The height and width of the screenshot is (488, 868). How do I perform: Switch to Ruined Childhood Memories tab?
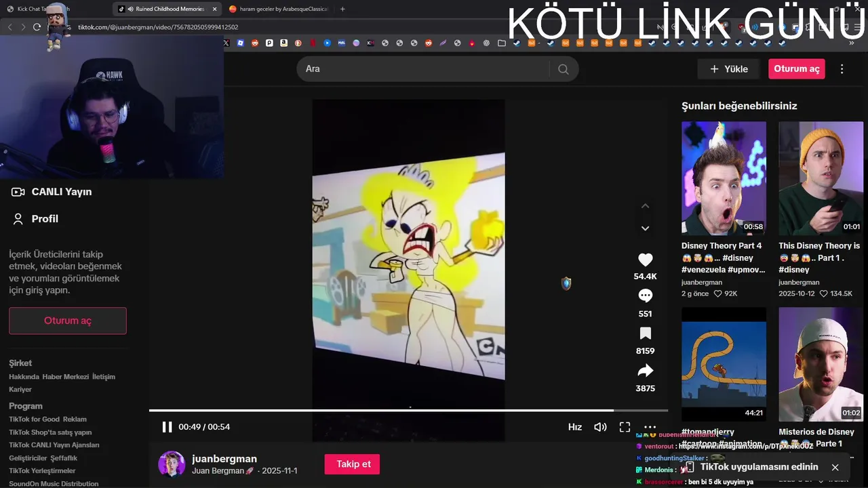tap(167, 9)
